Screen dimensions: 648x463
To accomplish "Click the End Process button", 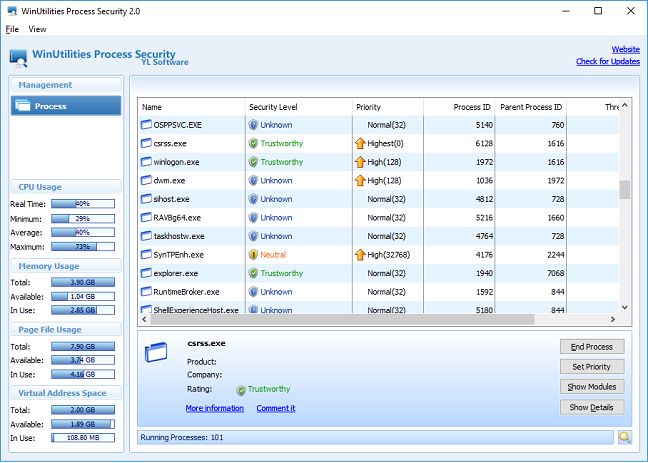I will (592, 347).
